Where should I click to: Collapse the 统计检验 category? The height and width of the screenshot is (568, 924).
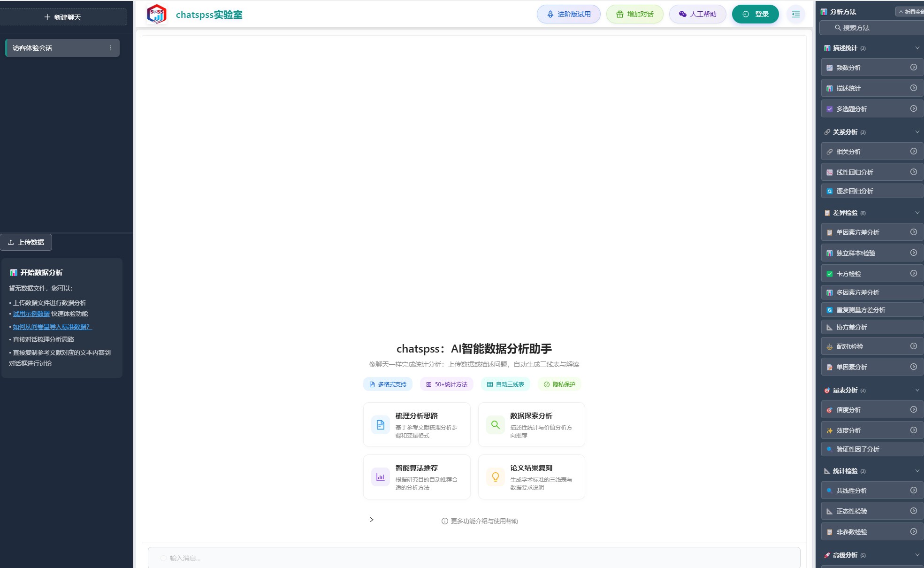(917, 471)
